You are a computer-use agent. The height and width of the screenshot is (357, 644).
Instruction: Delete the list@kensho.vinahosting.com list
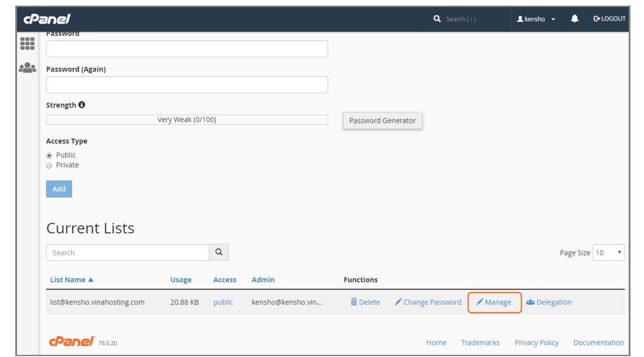pos(365,302)
